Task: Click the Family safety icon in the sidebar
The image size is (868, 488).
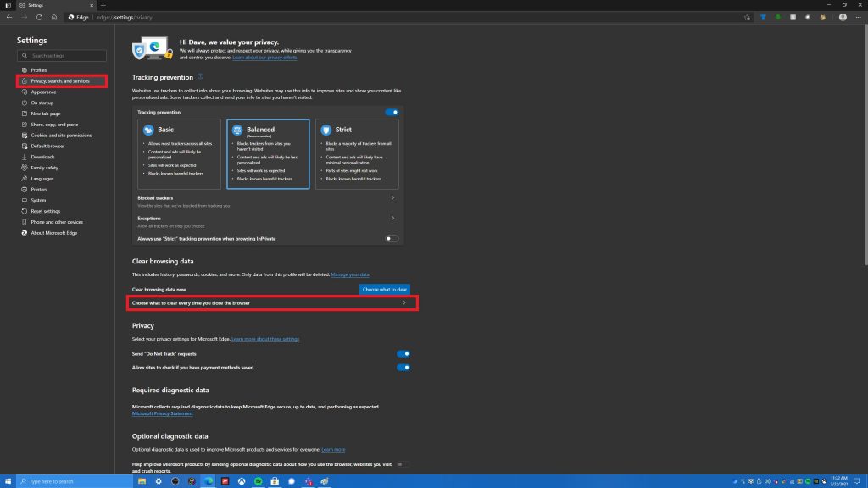Action: coord(25,168)
